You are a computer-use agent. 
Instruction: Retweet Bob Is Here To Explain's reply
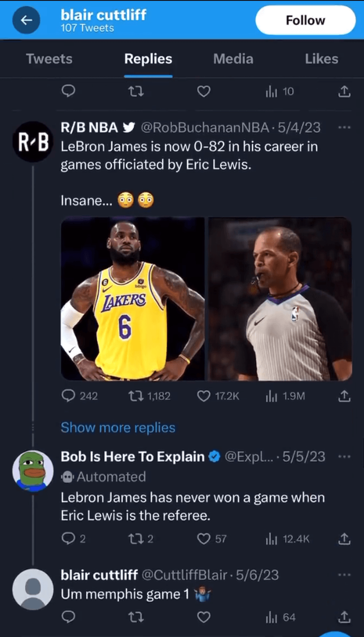click(x=136, y=539)
